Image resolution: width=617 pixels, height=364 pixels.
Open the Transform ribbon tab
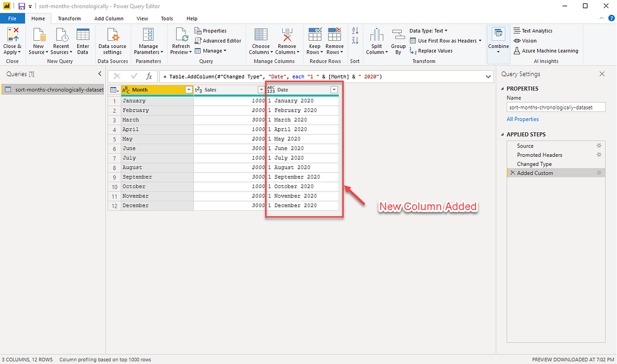(69, 18)
